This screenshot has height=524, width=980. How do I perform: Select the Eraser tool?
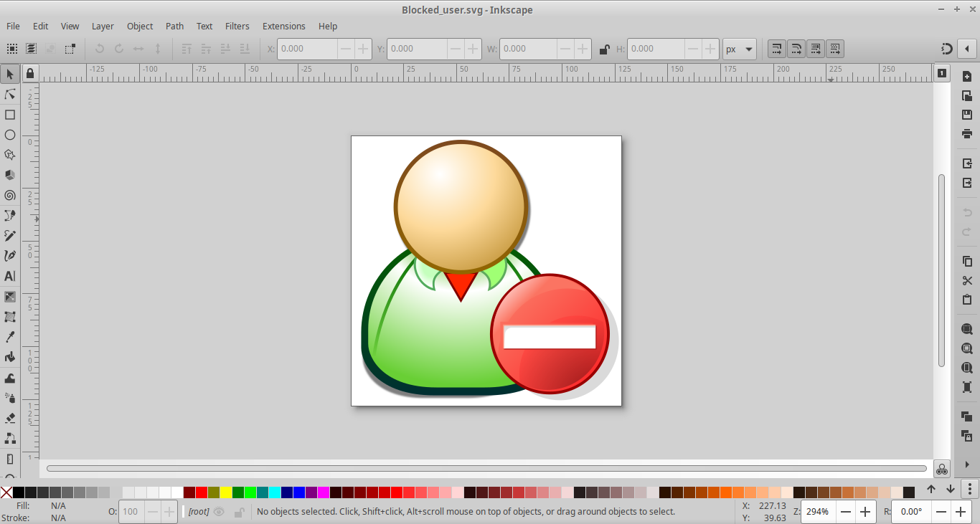[10, 418]
